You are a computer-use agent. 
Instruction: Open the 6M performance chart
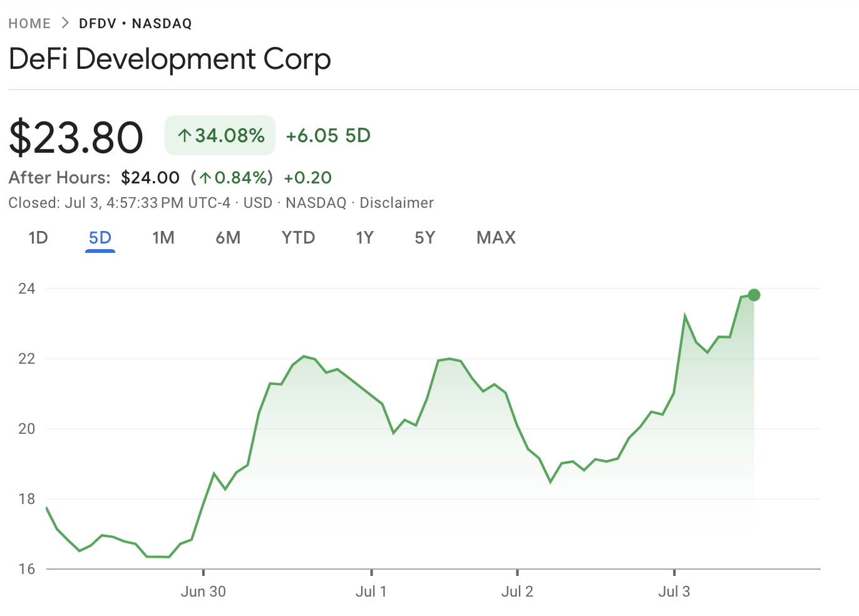(228, 238)
